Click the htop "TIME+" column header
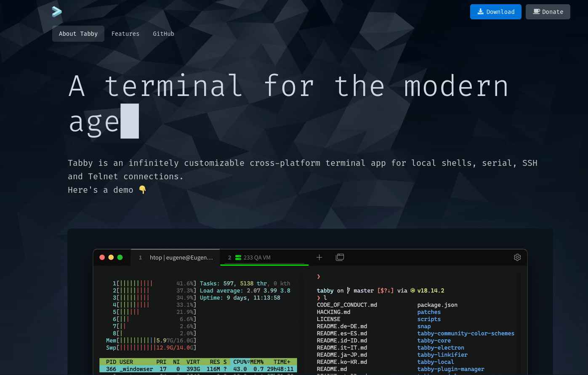The width and height of the screenshot is (588, 375). 282,362
